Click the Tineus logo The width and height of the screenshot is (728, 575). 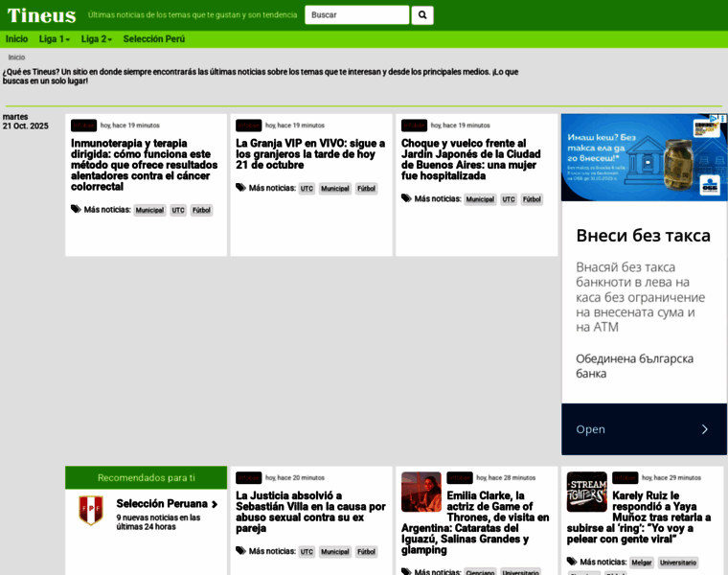pyautogui.click(x=41, y=15)
